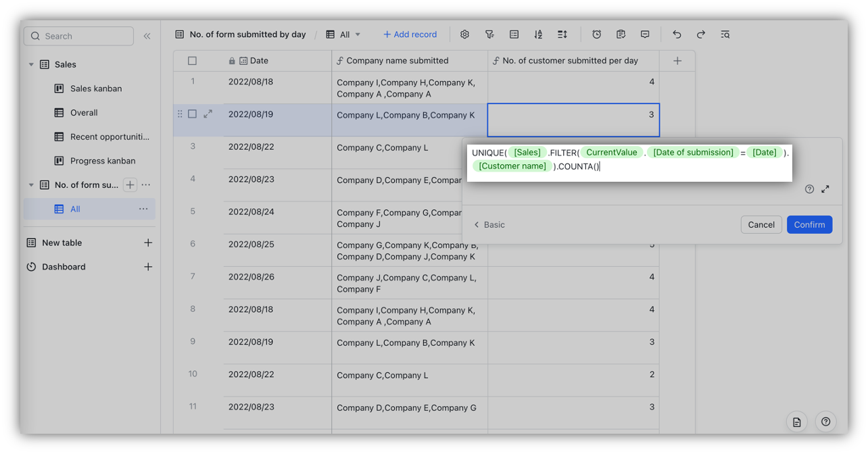This screenshot has width=868, height=454.
Task: Open the comments speech bubble icon
Action: (645, 34)
